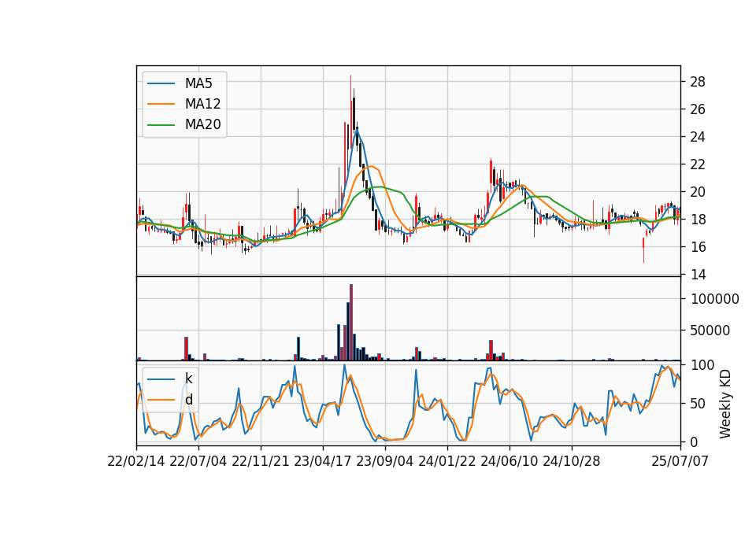Click the 26 price axis tick label
The image size is (756, 543).
(698, 109)
